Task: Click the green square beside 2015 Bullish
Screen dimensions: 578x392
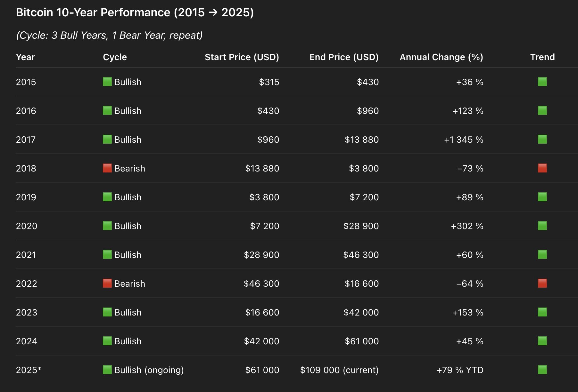Action: click(x=107, y=82)
